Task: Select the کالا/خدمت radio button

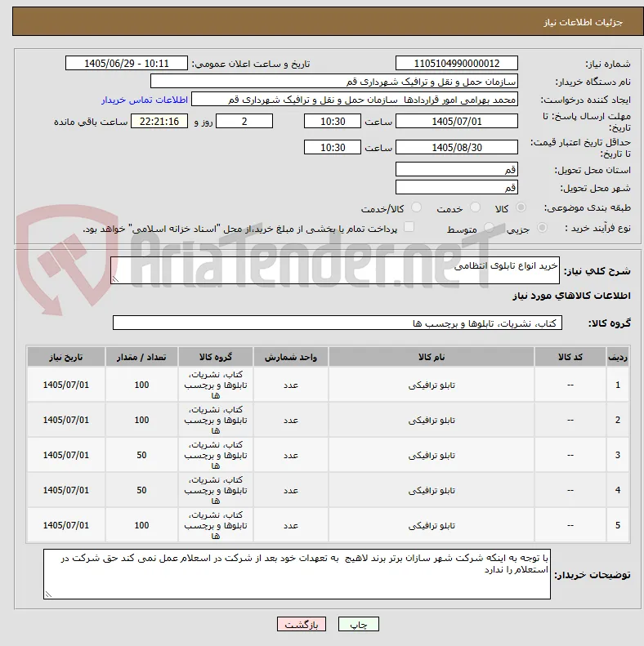Action: pyautogui.click(x=417, y=207)
